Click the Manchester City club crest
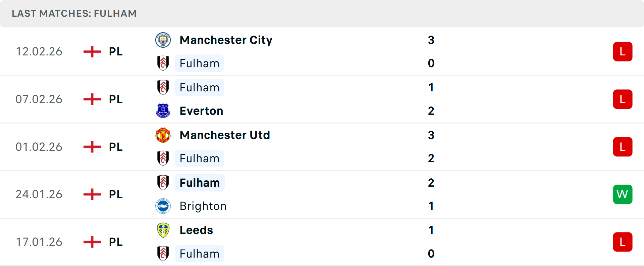This screenshot has height=266, width=644. point(163,40)
